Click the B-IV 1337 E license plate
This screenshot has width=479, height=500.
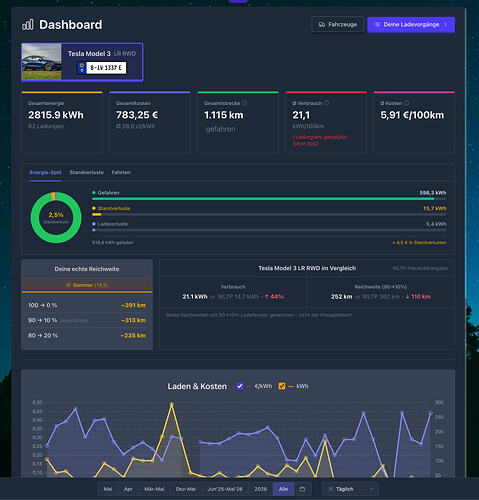point(102,68)
